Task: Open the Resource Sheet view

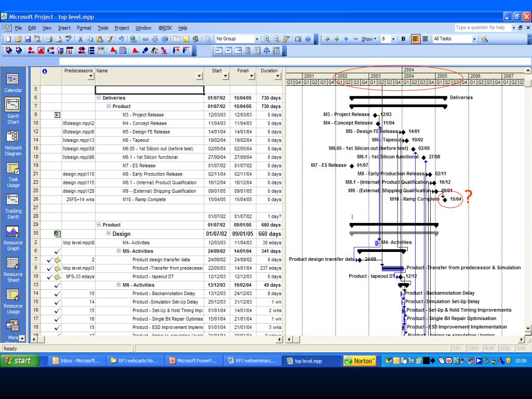Action: click(13, 270)
